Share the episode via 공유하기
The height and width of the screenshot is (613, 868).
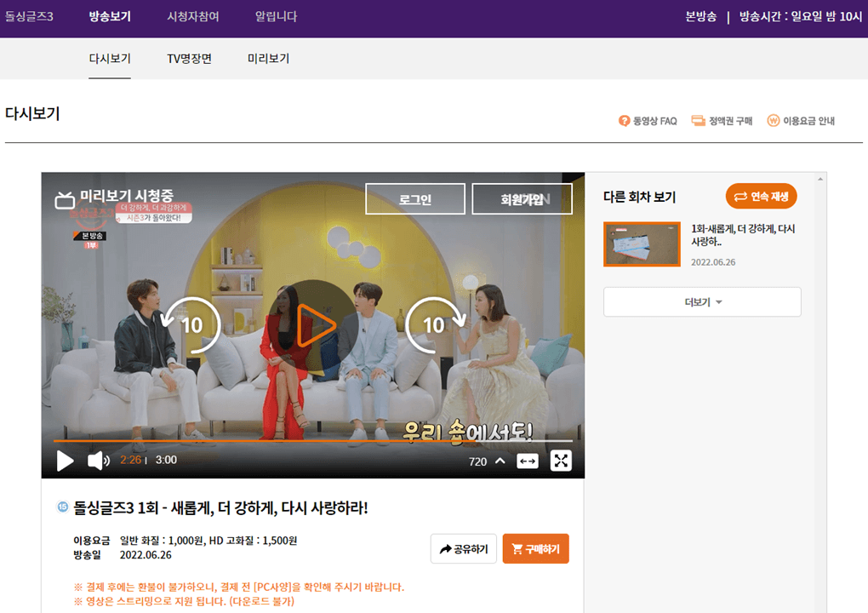point(463,549)
